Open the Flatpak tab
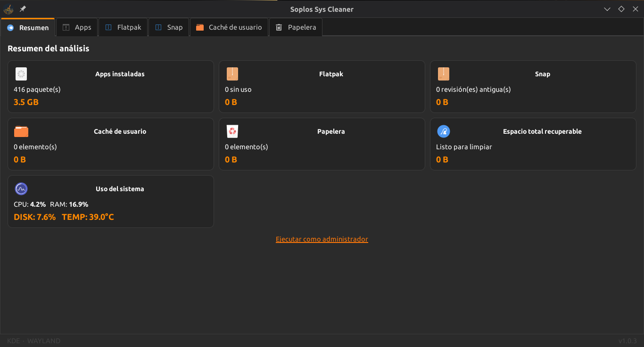Screen dimensions: 644x347 [x=123, y=27]
